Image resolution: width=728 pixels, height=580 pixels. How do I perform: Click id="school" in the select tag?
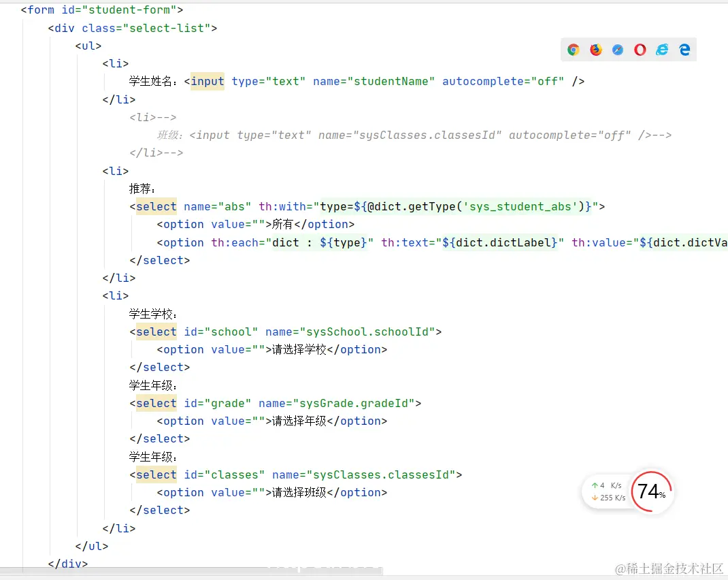coord(220,332)
